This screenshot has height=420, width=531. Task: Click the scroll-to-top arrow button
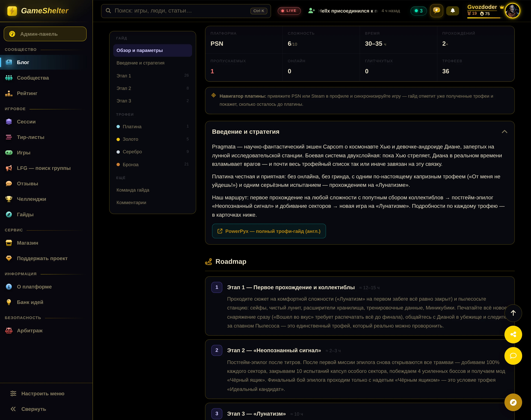coord(513,313)
